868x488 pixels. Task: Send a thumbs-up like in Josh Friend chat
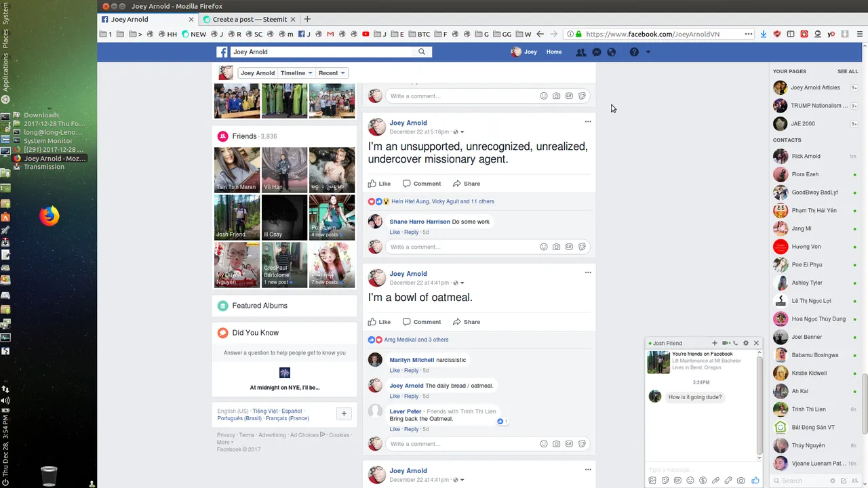tap(755, 481)
